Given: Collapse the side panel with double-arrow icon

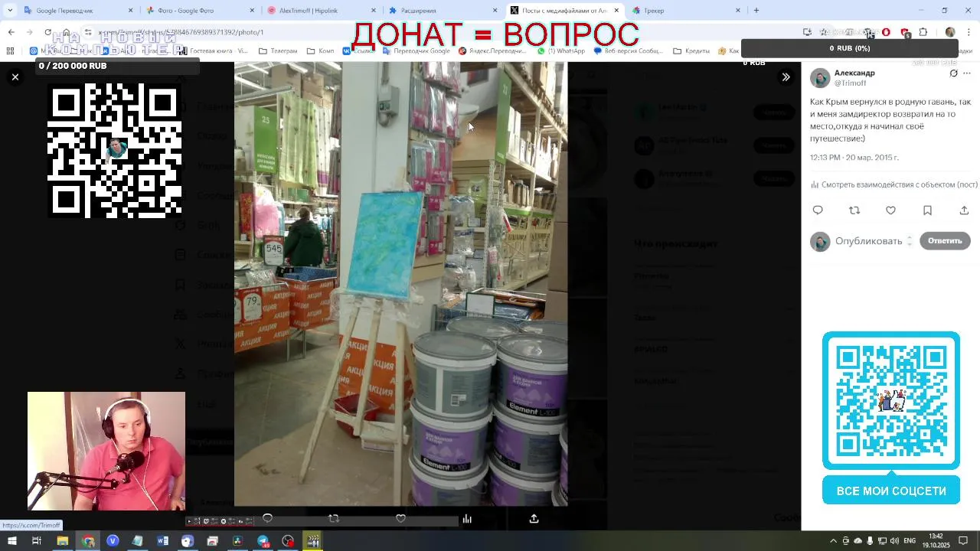Looking at the screenshot, I should pos(786,77).
